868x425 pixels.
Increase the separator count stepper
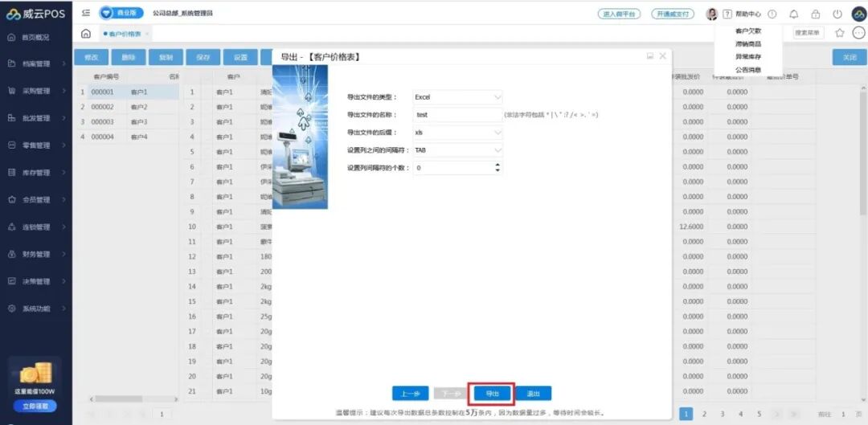coord(497,165)
